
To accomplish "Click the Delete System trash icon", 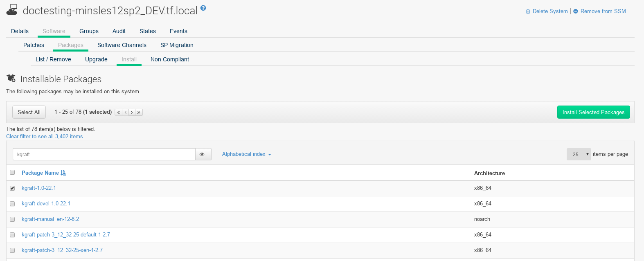I will pos(528,11).
